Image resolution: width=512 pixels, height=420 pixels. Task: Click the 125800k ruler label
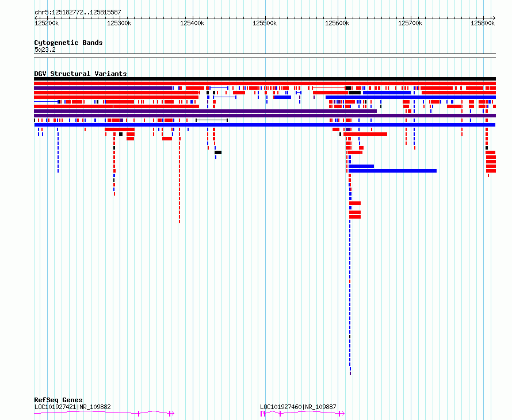point(483,23)
